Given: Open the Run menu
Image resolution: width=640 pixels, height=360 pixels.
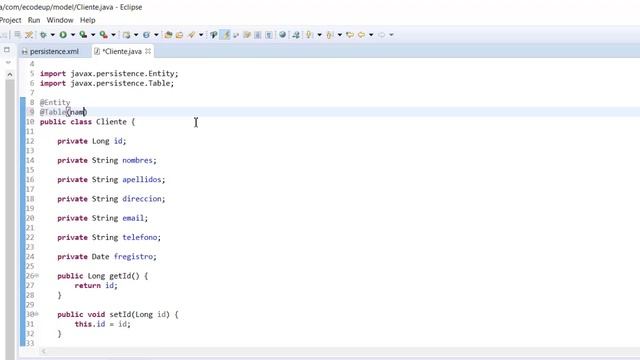Looking at the screenshot, I should point(34,20).
